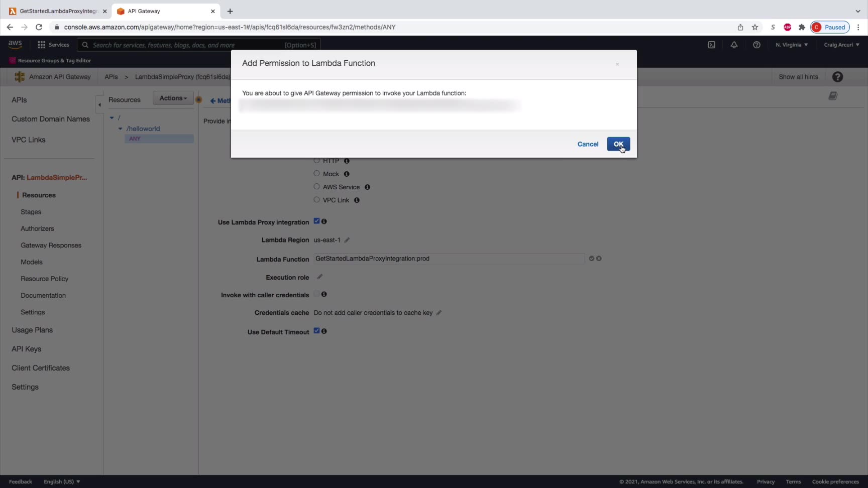Show info for AWS Service integration
This screenshot has height=488, width=868.
pyautogui.click(x=367, y=187)
